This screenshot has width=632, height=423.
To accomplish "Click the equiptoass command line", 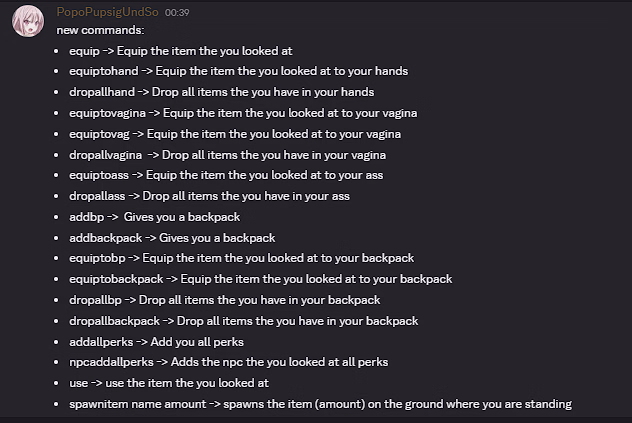I will click(227, 175).
